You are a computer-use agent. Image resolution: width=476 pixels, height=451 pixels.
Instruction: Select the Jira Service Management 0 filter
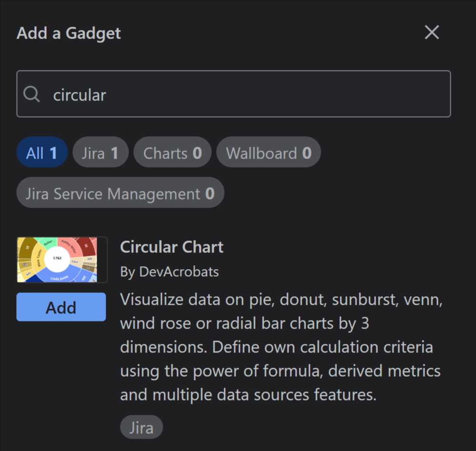click(x=120, y=192)
